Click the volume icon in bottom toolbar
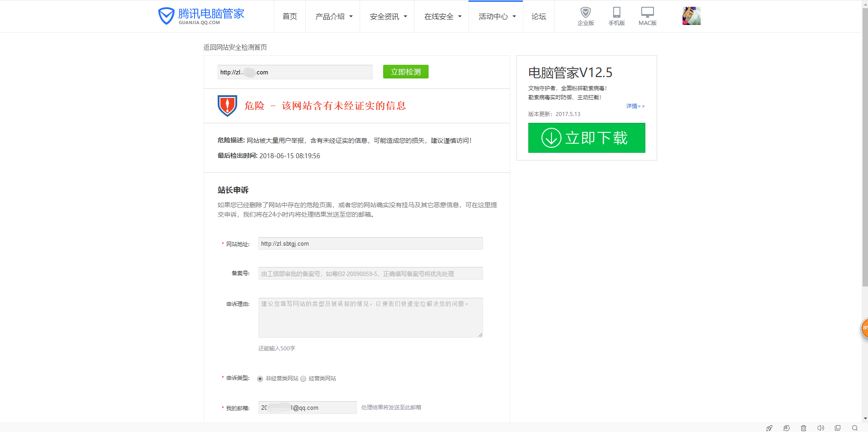This screenshot has height=432, width=868. click(821, 428)
